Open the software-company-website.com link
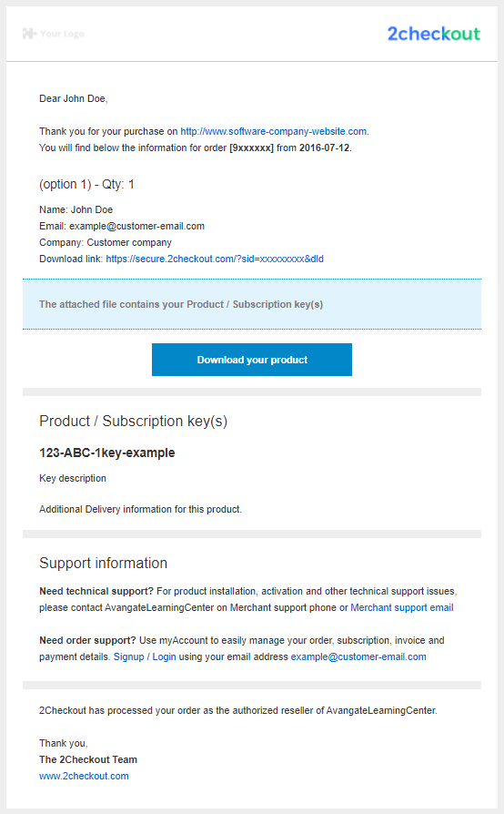The height and width of the screenshot is (814, 504). tap(273, 131)
